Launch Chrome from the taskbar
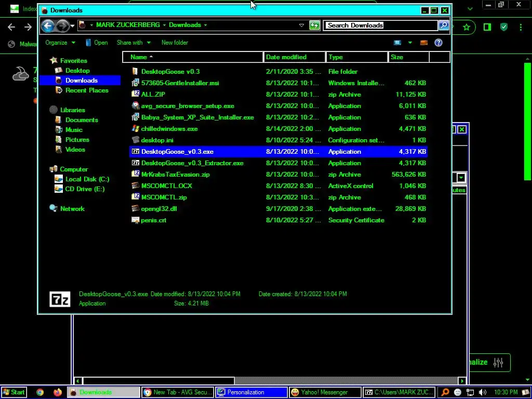The image size is (532, 399). tap(40, 392)
